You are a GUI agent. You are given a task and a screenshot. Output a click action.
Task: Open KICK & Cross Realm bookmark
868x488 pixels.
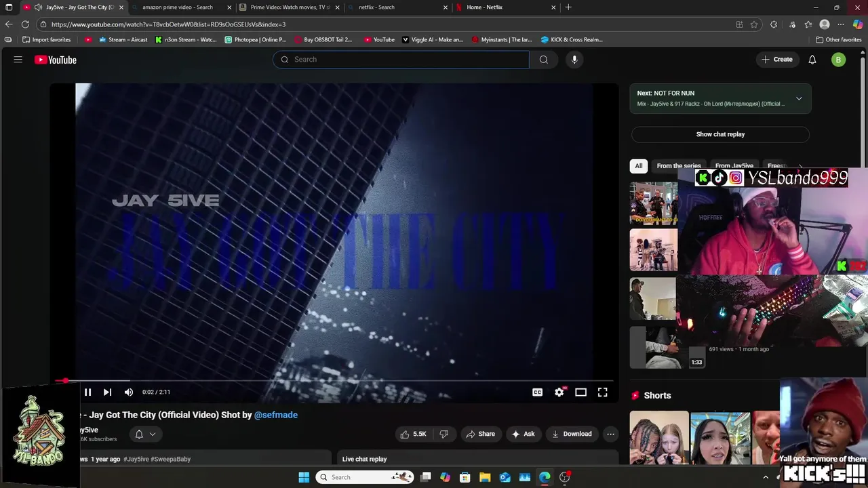pyautogui.click(x=572, y=39)
